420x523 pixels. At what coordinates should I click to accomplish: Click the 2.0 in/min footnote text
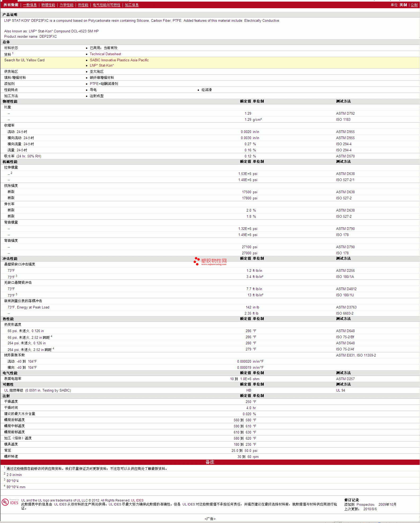click(x=14, y=475)
